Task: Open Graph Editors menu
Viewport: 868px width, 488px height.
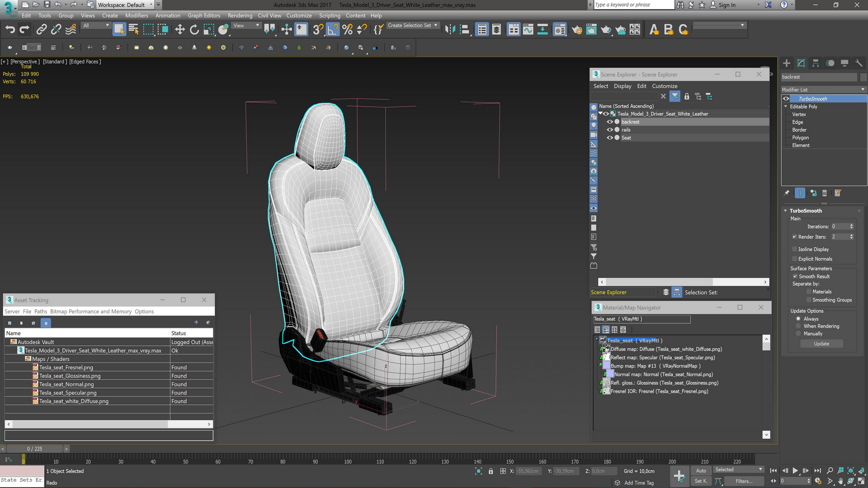Action: 202,15
